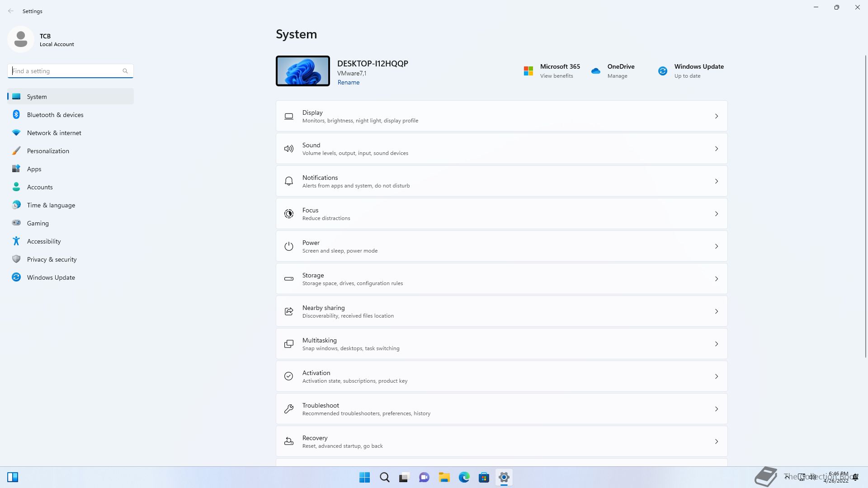The height and width of the screenshot is (488, 868).
Task: Click the Microsoft 365 logo icon
Action: click(528, 71)
